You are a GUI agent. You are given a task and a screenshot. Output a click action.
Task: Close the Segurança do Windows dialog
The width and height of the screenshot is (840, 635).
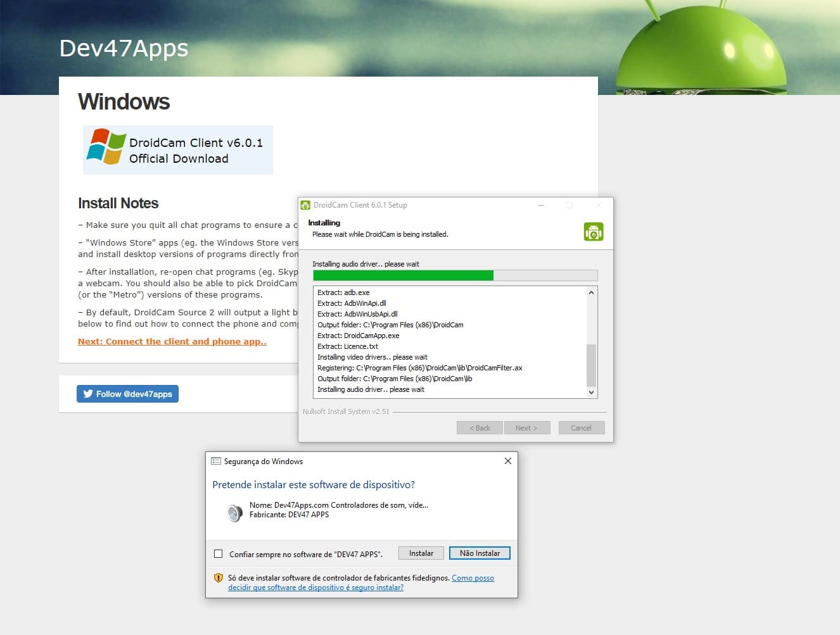point(507,461)
